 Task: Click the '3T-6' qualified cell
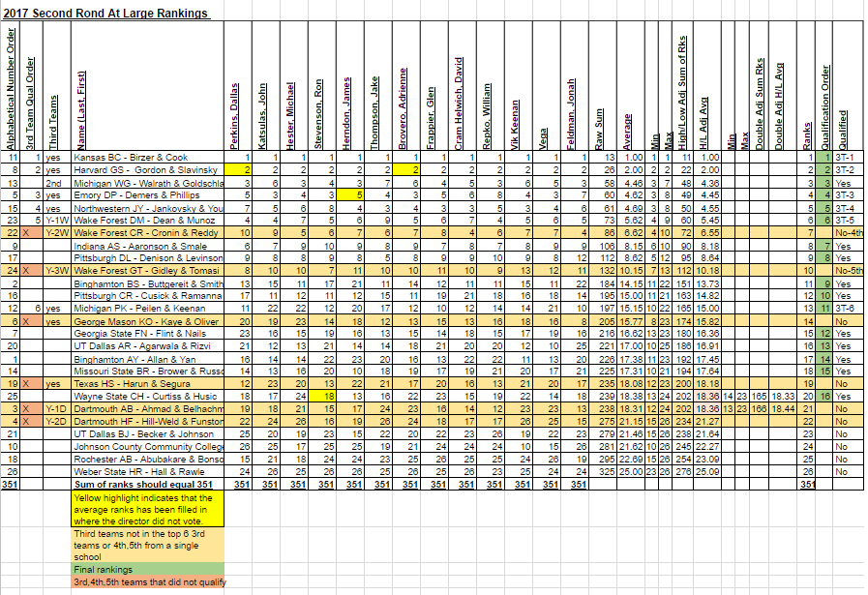(848, 309)
